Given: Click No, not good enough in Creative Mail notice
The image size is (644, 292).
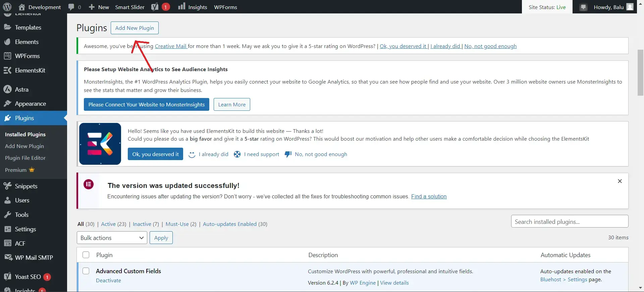Looking at the screenshot, I should tap(490, 46).
